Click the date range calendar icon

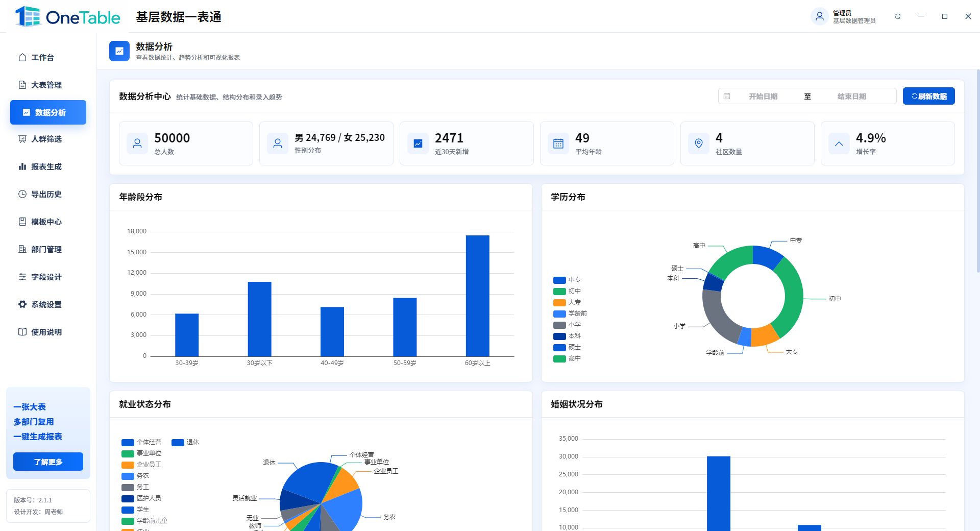point(727,96)
